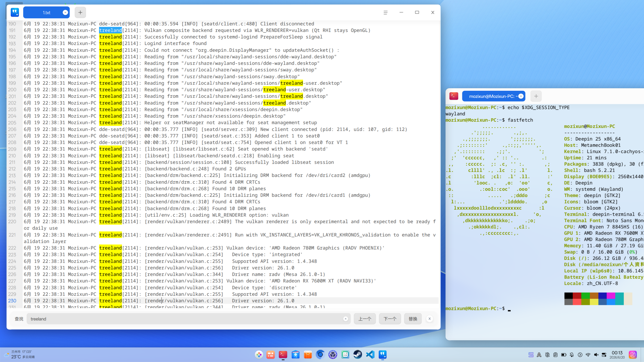Click 上一个 to find previous match
The width and height of the screenshot is (644, 362).
click(365, 319)
